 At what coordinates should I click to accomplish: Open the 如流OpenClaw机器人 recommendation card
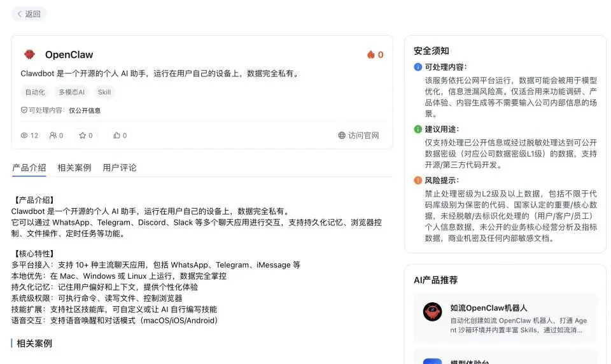(x=505, y=318)
